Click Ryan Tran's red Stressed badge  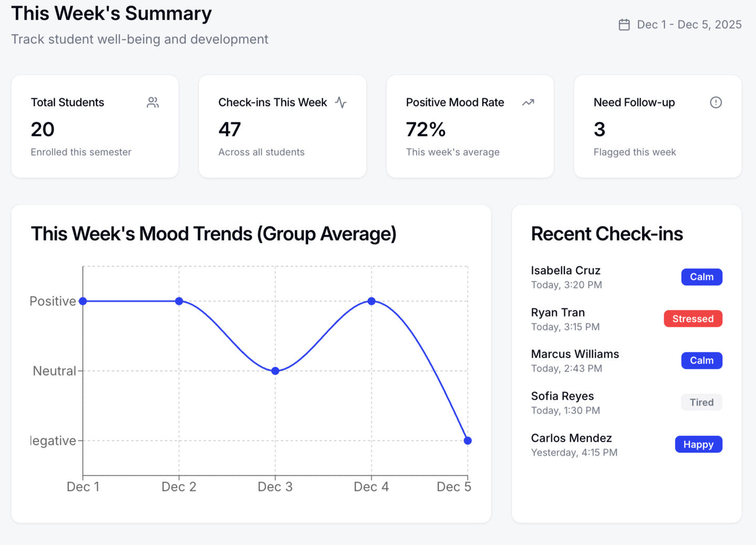point(692,319)
